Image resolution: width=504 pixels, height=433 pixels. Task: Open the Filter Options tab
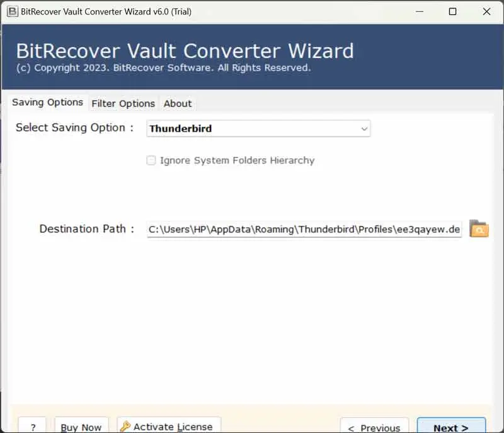(x=123, y=103)
